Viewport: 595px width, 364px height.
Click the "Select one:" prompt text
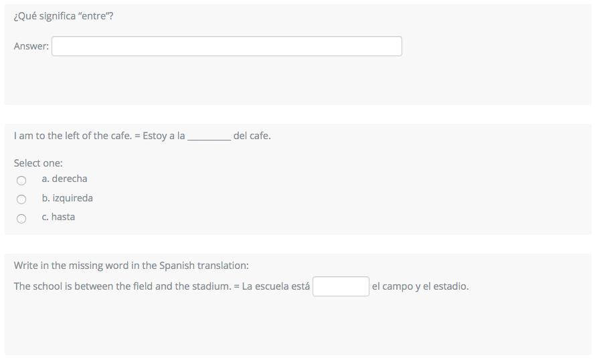pyautogui.click(x=38, y=163)
